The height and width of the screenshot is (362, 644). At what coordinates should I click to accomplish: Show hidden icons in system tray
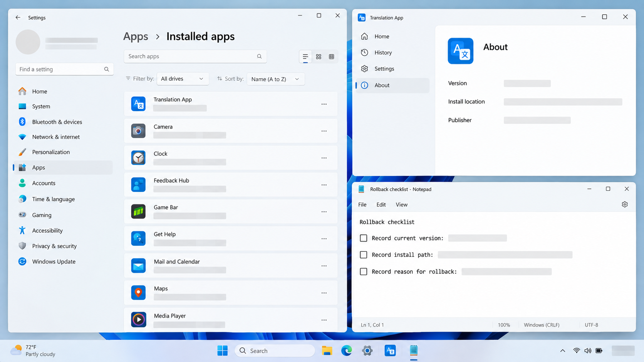tap(563, 350)
